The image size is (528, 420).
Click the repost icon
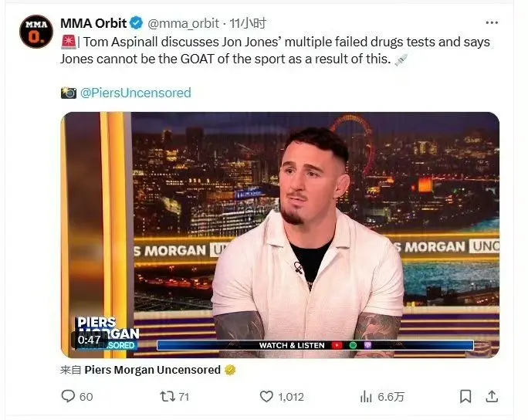[167, 396]
